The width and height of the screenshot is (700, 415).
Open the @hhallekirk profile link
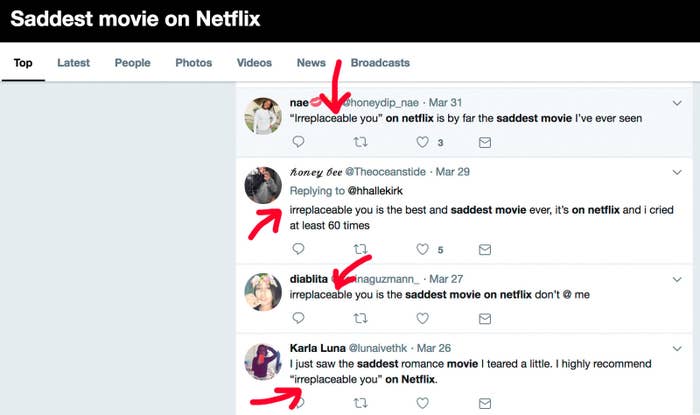pos(375,191)
